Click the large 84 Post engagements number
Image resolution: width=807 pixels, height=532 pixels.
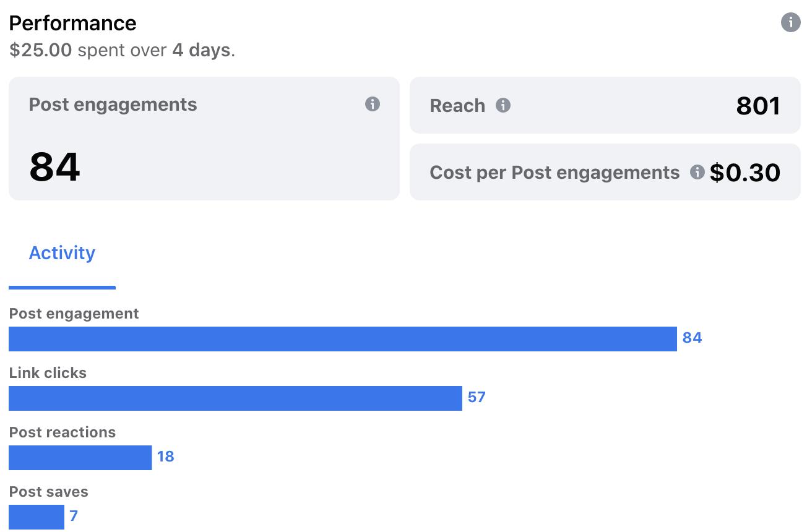click(54, 167)
